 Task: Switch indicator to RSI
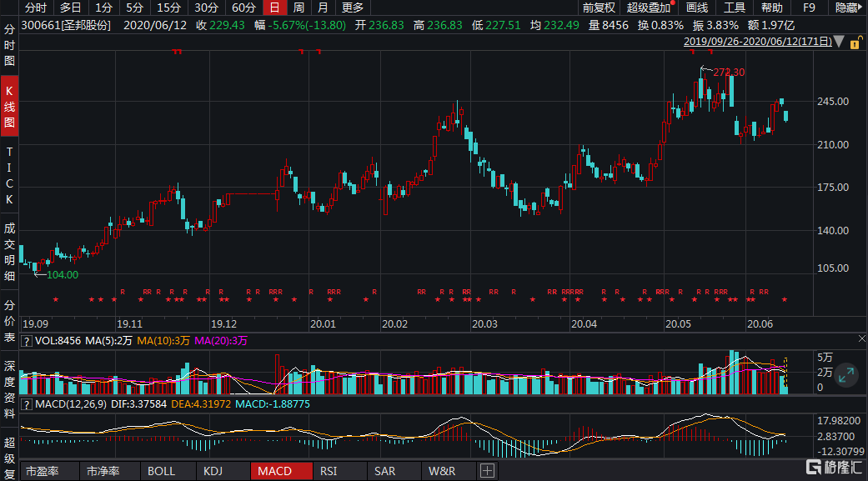(329, 471)
